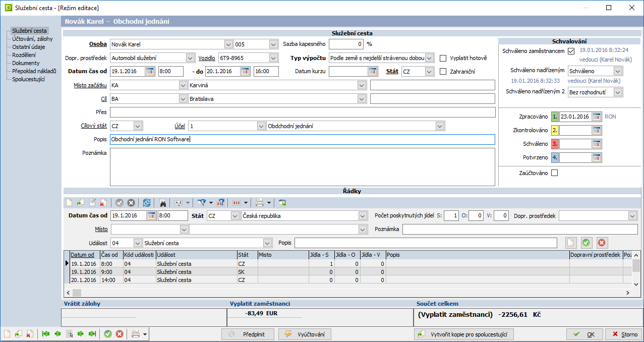Click blank page icon next to row Popis field
The width and height of the screenshot is (644, 342).
click(570, 243)
